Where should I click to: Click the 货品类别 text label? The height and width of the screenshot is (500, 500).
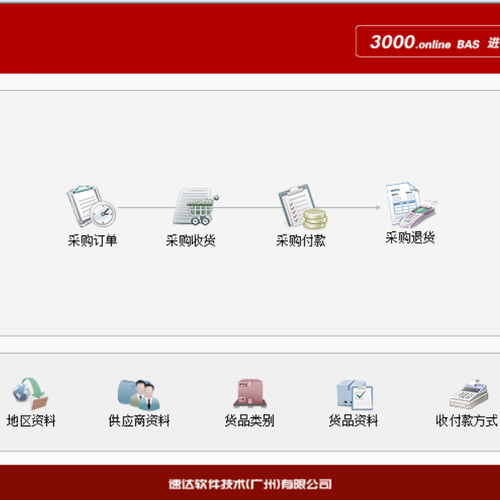tap(250, 421)
